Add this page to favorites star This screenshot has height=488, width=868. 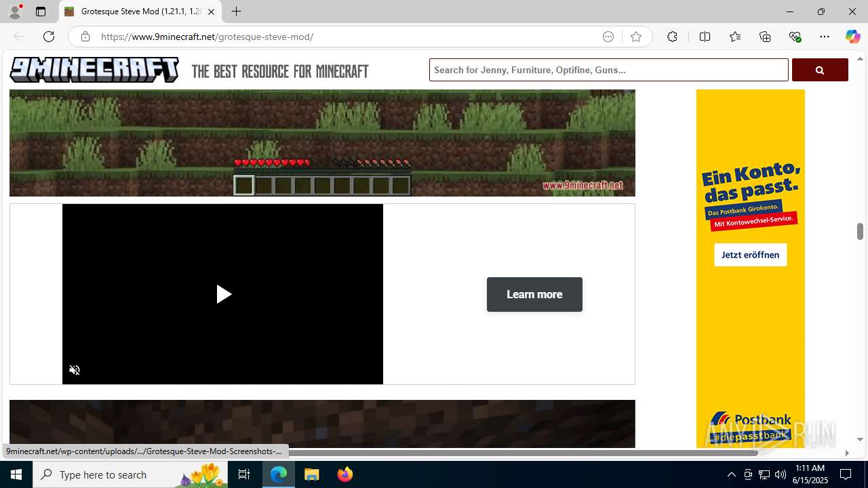point(635,37)
